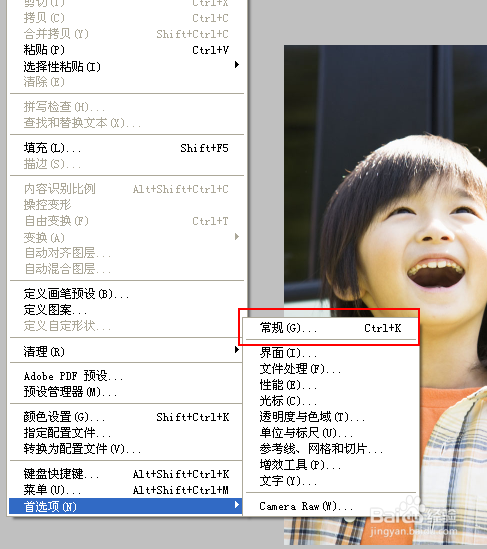
Task: Open 键盘快捷键... settings
Action: 126,474
